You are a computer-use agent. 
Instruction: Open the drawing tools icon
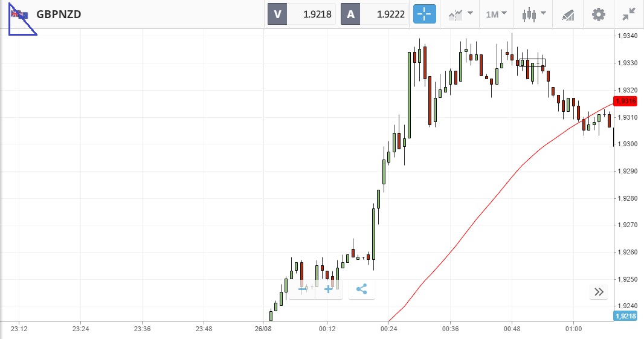(x=568, y=14)
